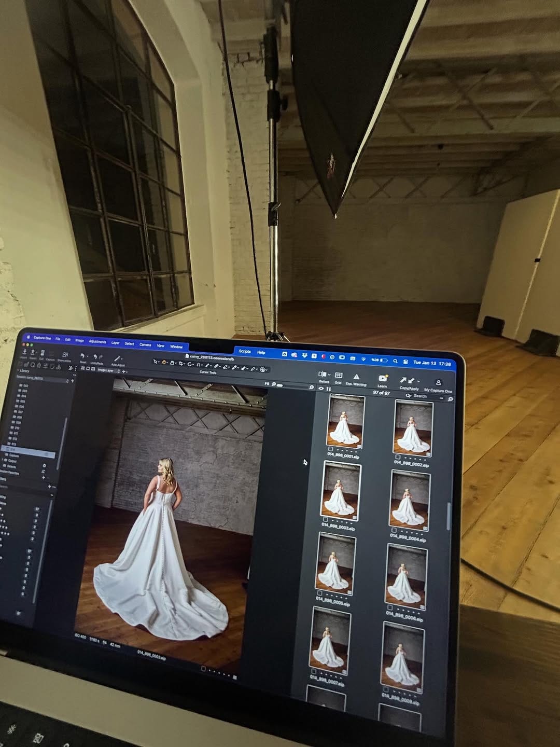The height and width of the screenshot is (747, 560).
Task: Click the Export toolbar icon
Action: pyautogui.click(x=33, y=352)
